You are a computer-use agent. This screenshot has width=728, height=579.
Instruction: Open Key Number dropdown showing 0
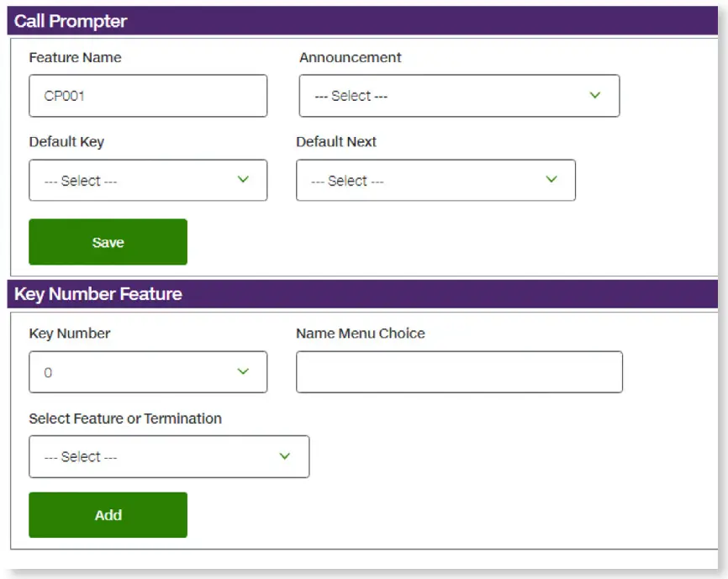pyautogui.click(x=147, y=372)
